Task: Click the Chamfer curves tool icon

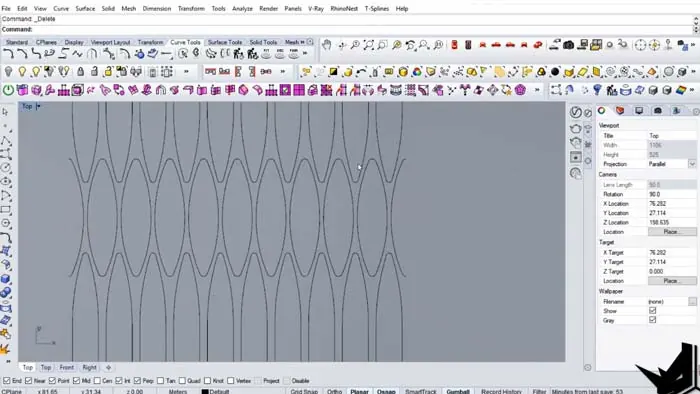Action: point(22,54)
